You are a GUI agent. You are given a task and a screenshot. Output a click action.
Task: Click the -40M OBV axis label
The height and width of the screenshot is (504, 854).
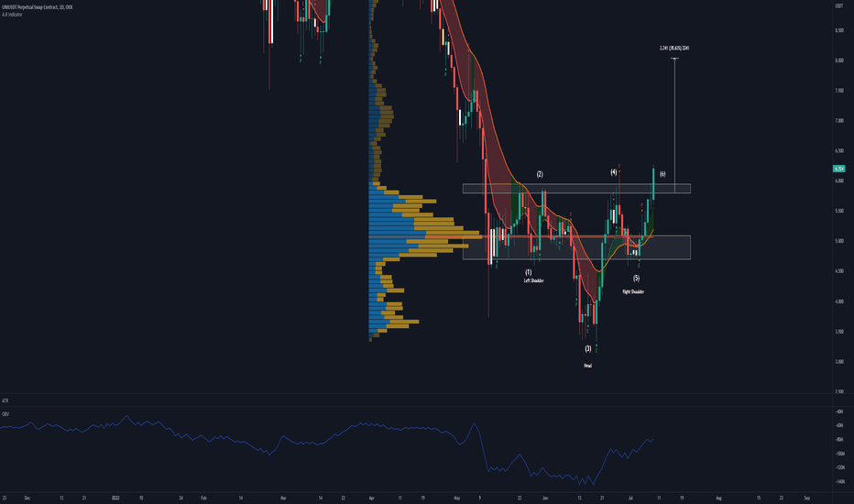(838, 412)
